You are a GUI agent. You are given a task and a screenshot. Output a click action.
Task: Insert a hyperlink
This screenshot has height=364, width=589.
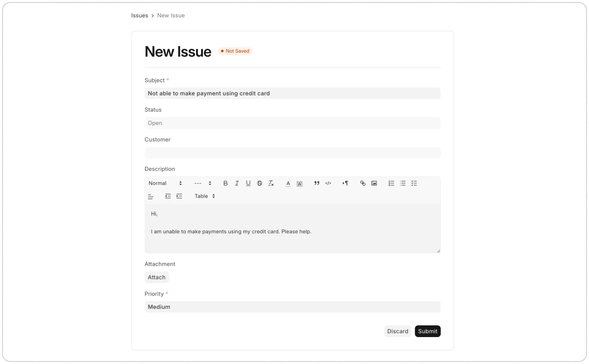363,183
